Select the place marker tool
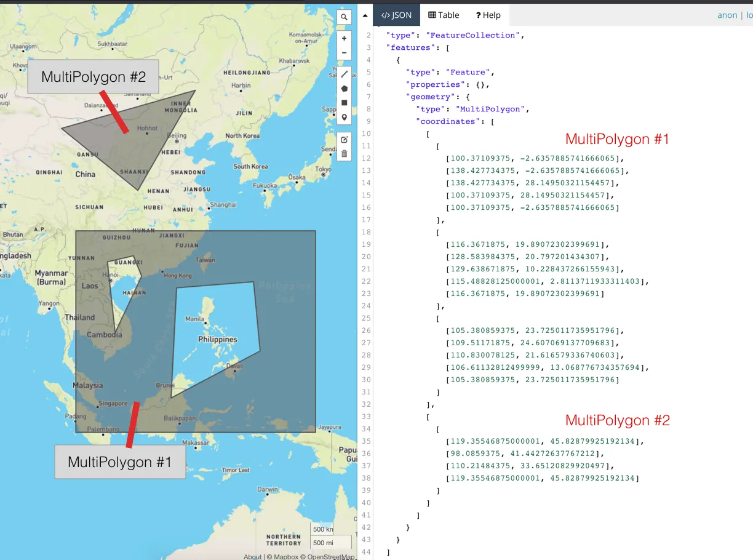The image size is (753, 560). 344,117
